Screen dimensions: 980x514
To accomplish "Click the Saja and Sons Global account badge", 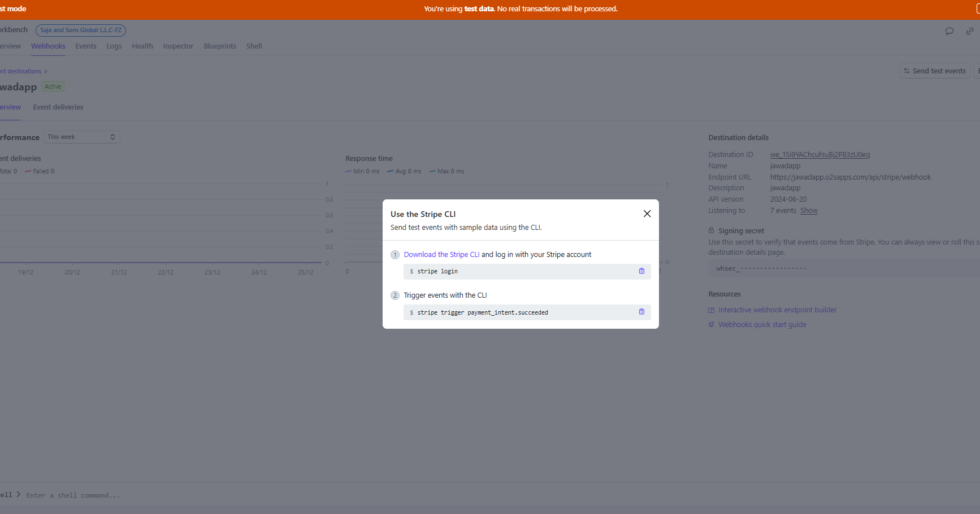I will (81, 31).
